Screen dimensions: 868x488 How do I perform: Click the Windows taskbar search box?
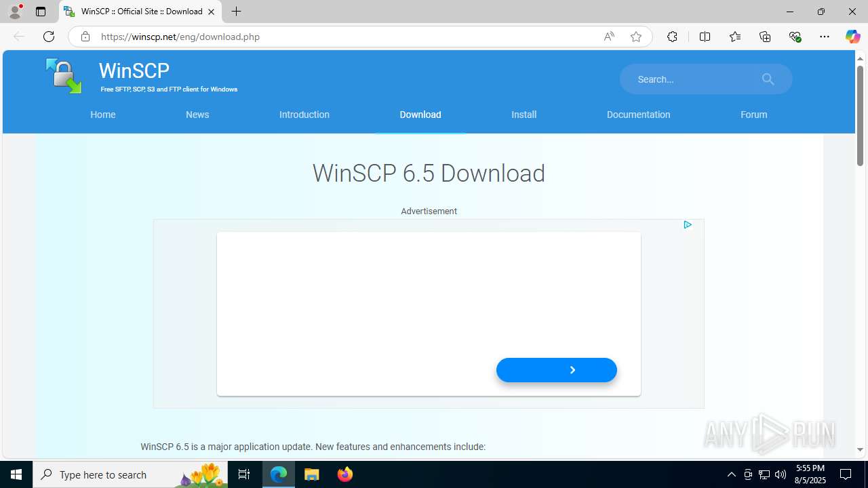(x=129, y=474)
